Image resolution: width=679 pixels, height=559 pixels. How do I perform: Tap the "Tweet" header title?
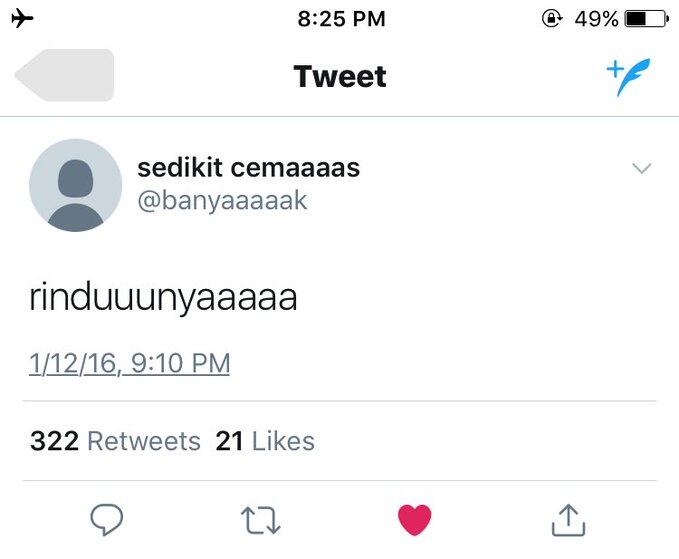[340, 77]
